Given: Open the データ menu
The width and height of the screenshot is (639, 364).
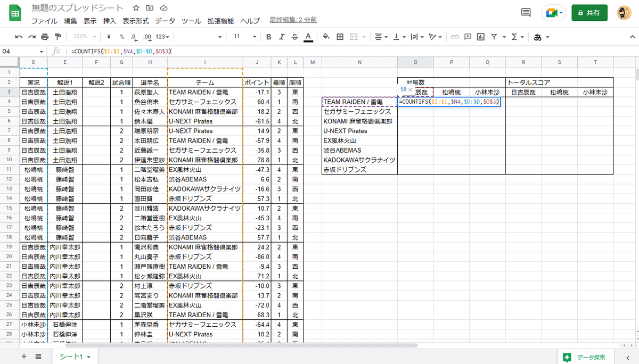Looking at the screenshot, I should point(165,21).
